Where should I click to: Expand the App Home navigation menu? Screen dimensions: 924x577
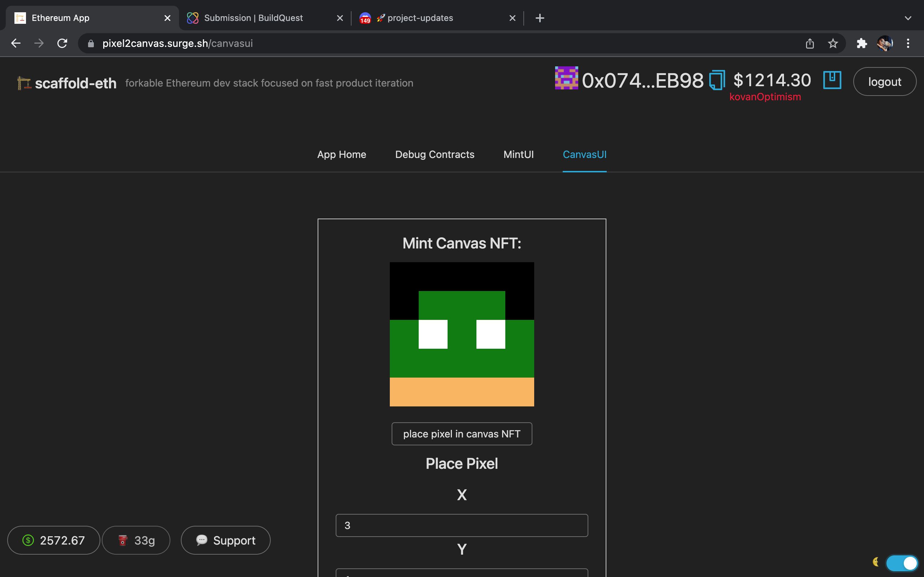coord(341,154)
